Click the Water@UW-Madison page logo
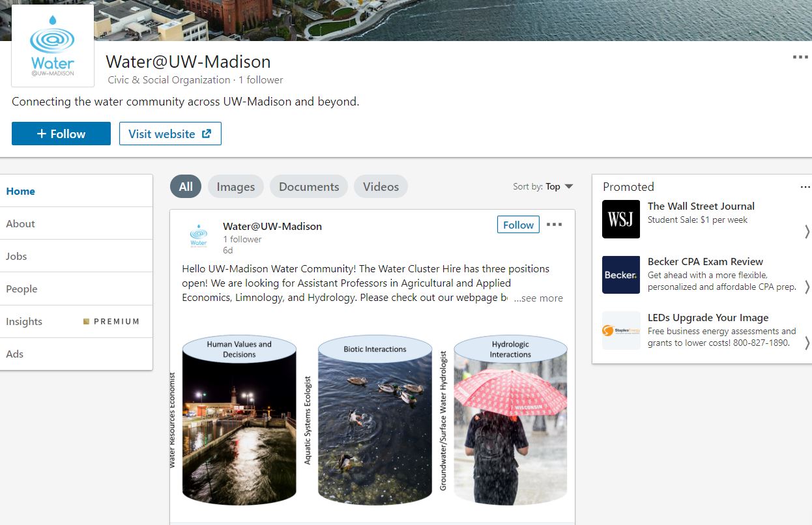Screen dimensions: 812x525 coord(53,46)
